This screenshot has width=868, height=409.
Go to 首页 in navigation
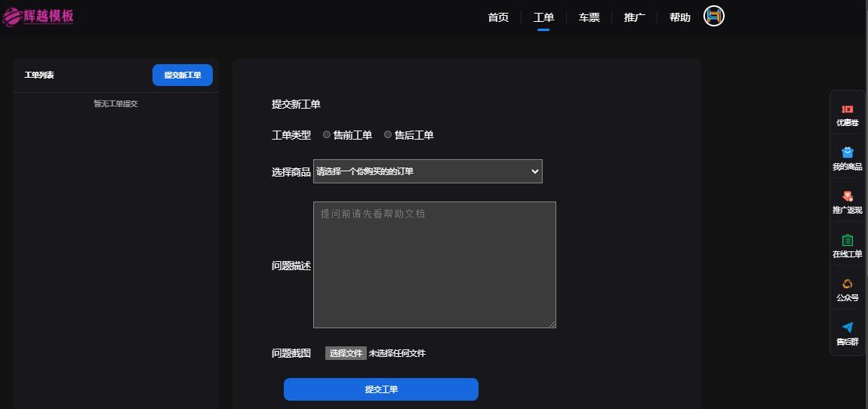pos(498,17)
